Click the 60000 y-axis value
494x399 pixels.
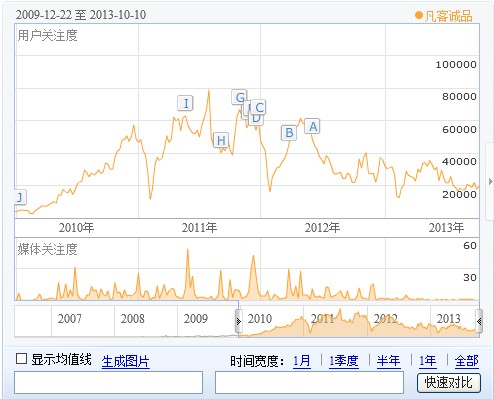tap(459, 129)
